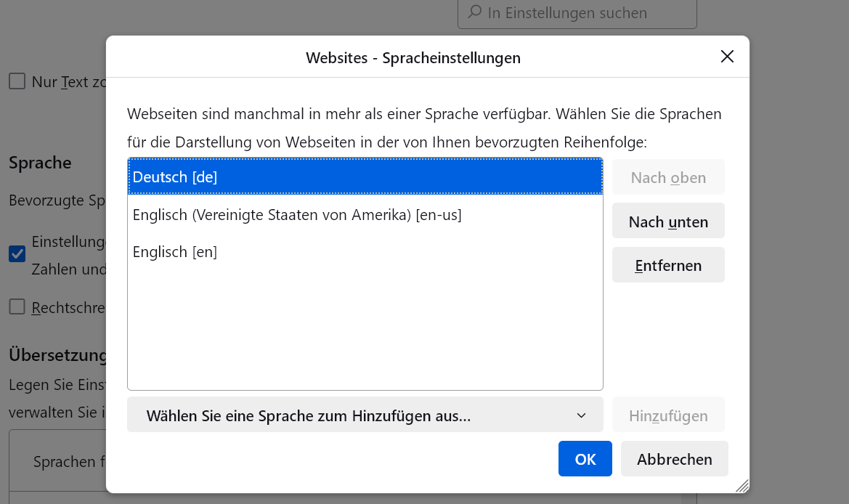Move language down with "Nach unten"

tap(668, 221)
